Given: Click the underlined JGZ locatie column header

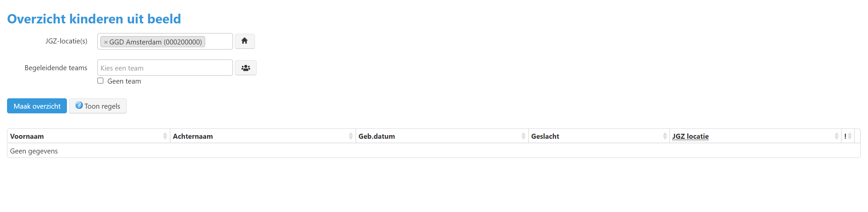Looking at the screenshot, I should (x=690, y=136).
